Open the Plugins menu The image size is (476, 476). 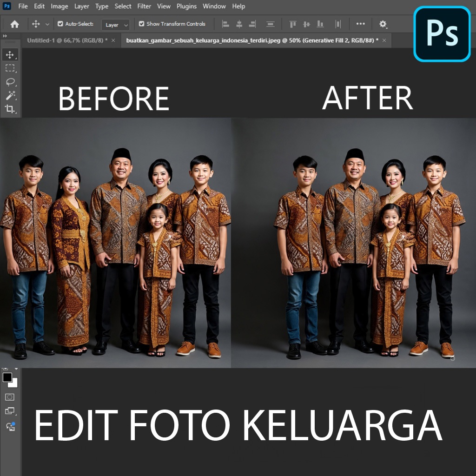point(187,6)
